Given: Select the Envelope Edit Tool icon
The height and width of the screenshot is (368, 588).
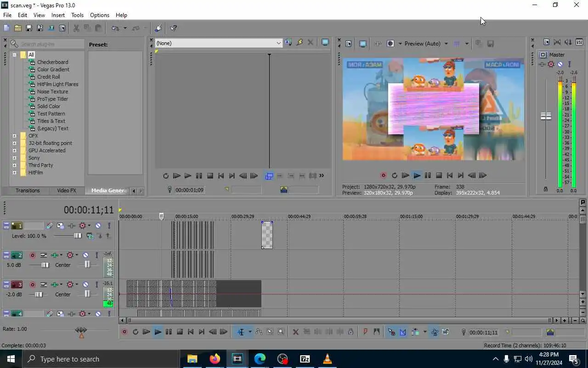Looking at the screenshot, I should [x=259, y=332].
